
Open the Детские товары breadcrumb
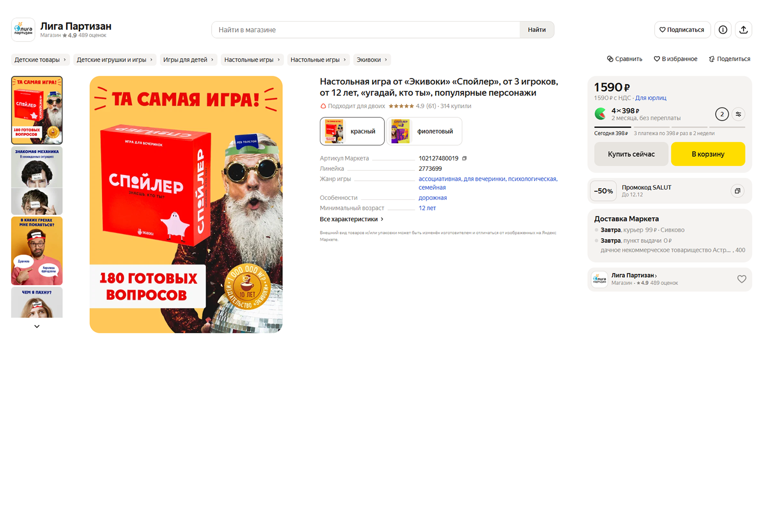(x=40, y=60)
